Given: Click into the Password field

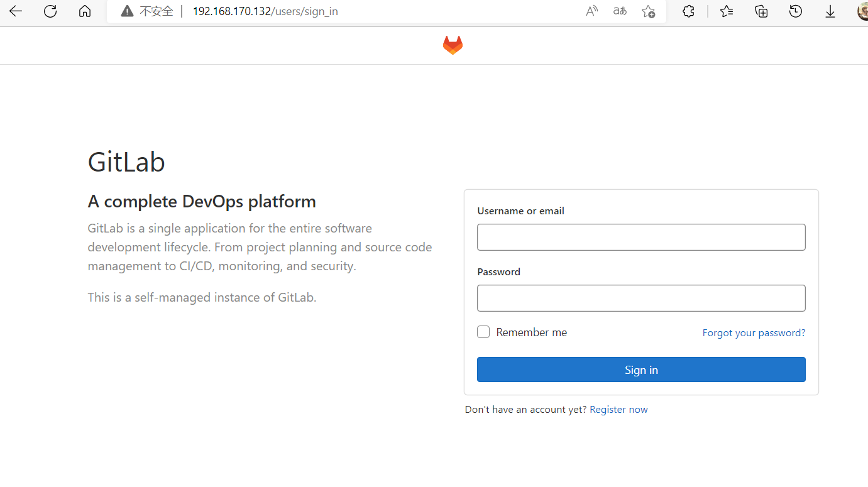Looking at the screenshot, I should click(x=641, y=298).
